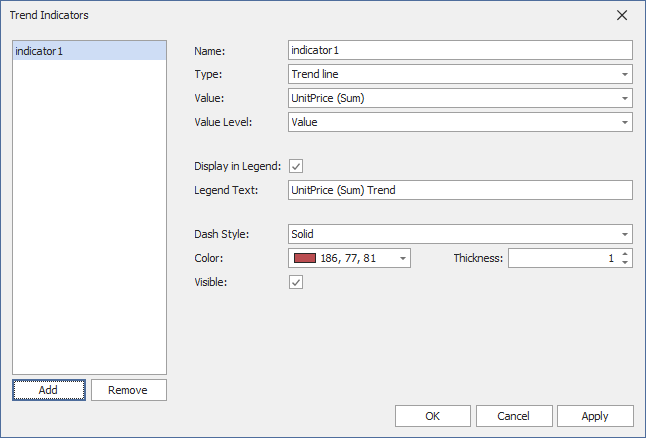This screenshot has width=646, height=438.
Task: Toggle the Display in Legend checkbox
Action: click(x=296, y=166)
